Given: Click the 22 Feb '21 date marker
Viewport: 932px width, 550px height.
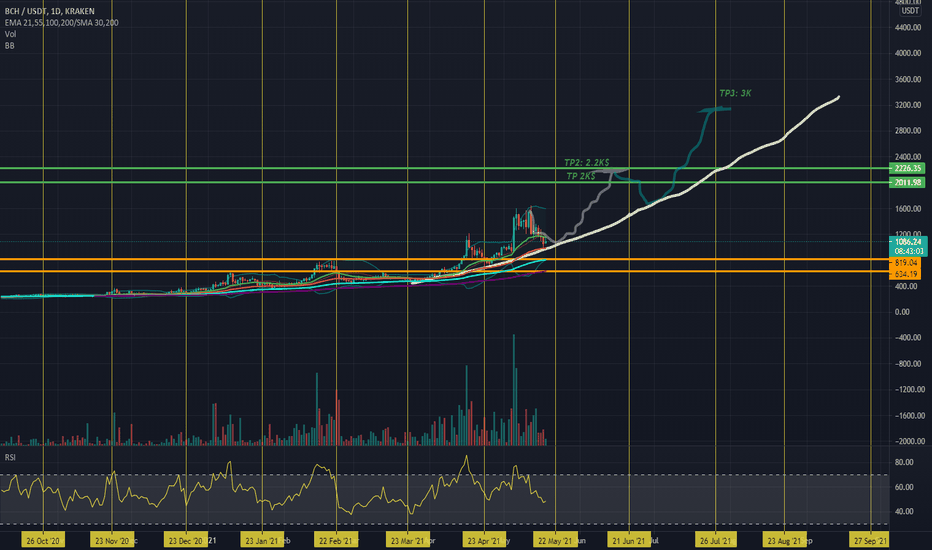Looking at the screenshot, I should point(336,540).
